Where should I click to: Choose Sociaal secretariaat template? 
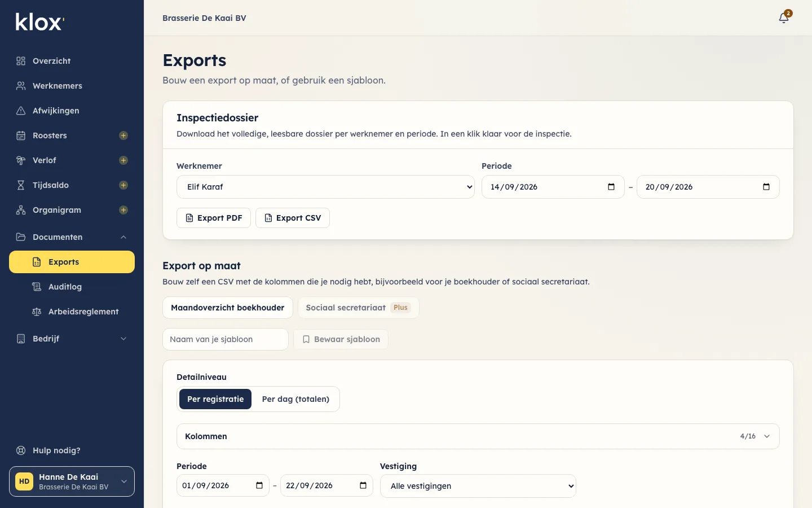click(358, 308)
